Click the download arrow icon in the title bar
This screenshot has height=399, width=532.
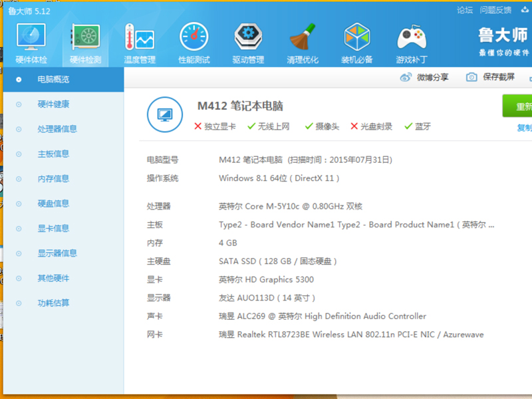tap(525, 10)
